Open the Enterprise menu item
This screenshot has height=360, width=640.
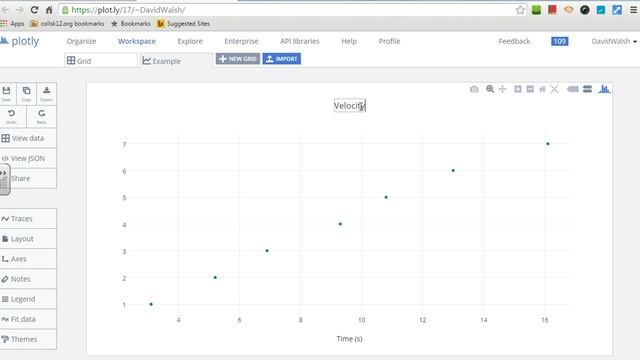[x=241, y=41]
